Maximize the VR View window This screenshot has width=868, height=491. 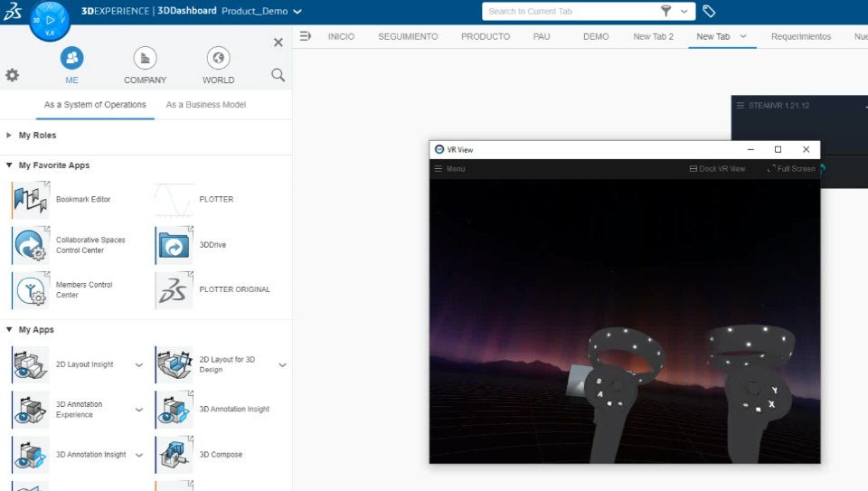778,149
